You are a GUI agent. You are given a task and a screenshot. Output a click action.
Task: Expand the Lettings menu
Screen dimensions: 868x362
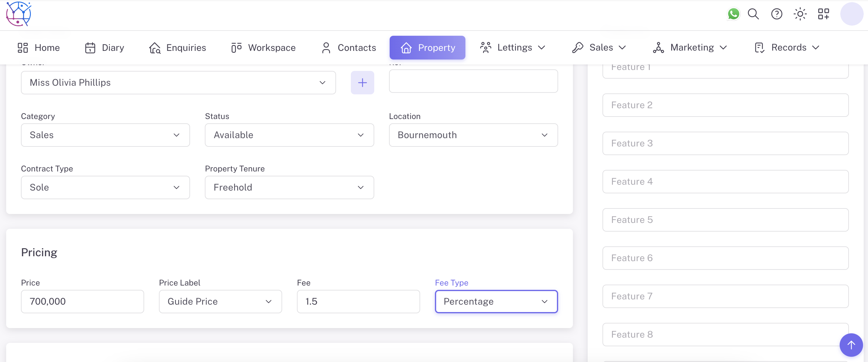click(513, 47)
